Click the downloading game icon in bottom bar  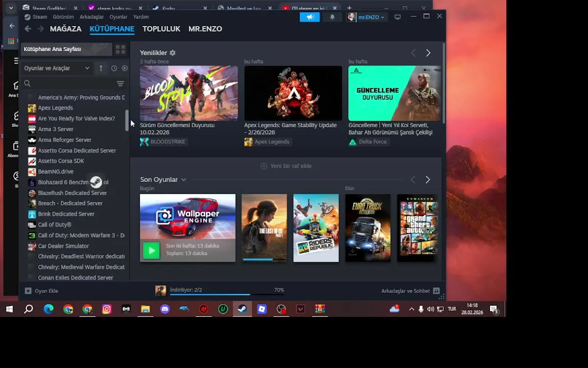(x=160, y=291)
